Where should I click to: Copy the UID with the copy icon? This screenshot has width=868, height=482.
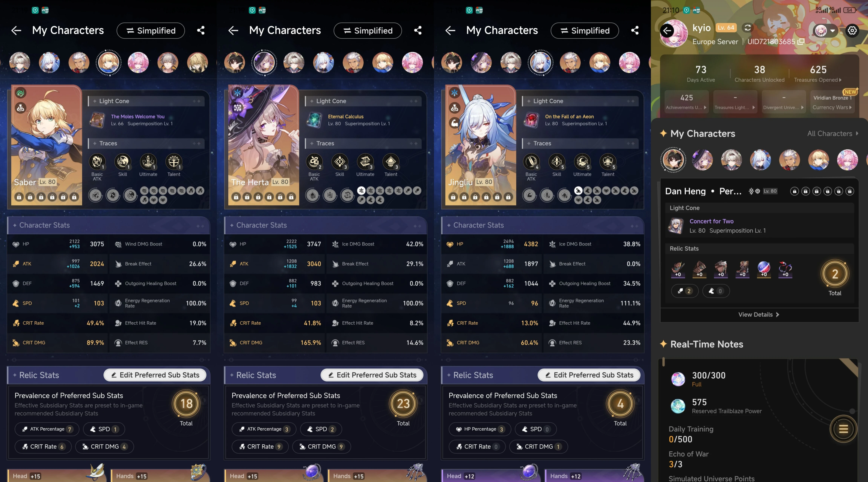[x=801, y=41]
